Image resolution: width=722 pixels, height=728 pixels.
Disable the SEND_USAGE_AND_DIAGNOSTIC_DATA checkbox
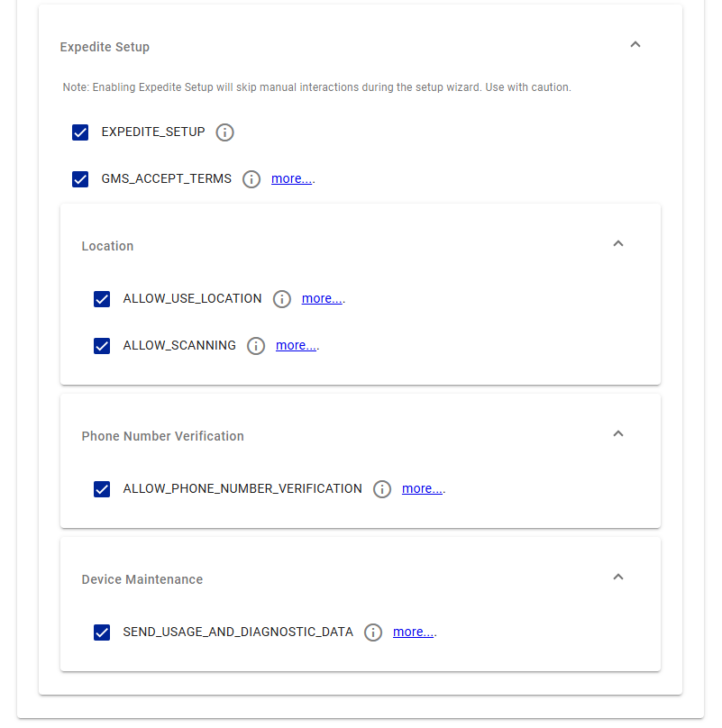(x=102, y=632)
